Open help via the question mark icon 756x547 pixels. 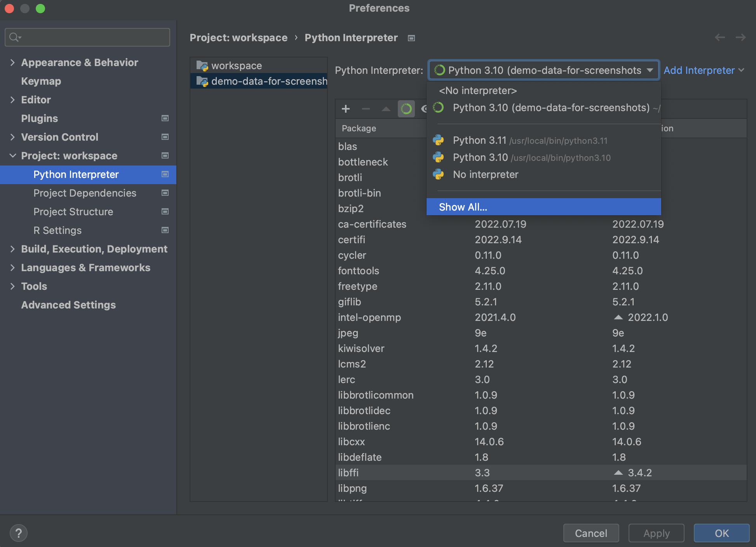(18, 533)
